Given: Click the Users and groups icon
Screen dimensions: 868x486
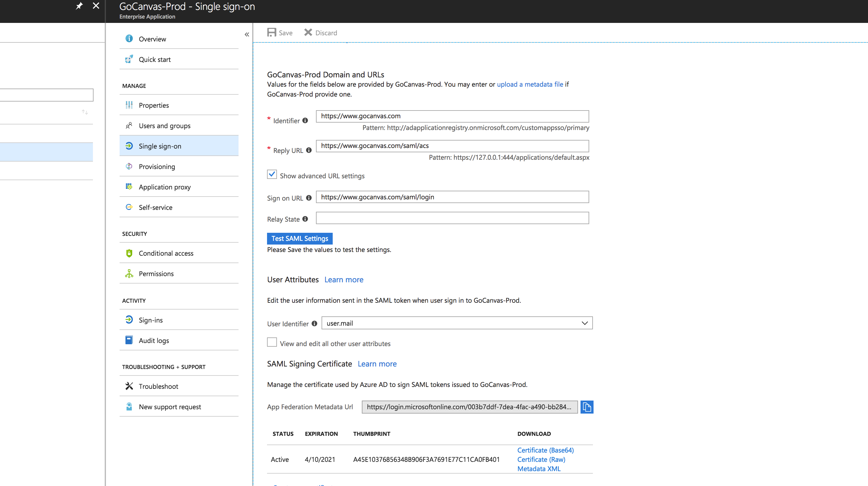Looking at the screenshot, I should 129,126.
